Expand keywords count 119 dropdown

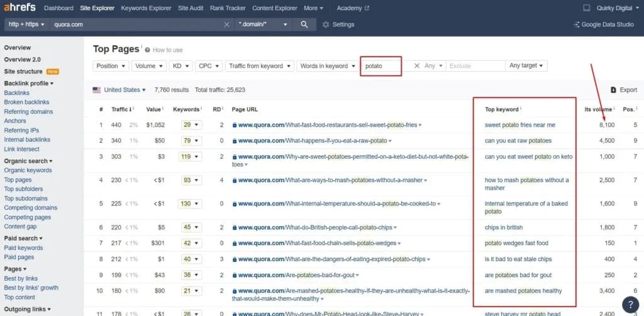click(190, 156)
